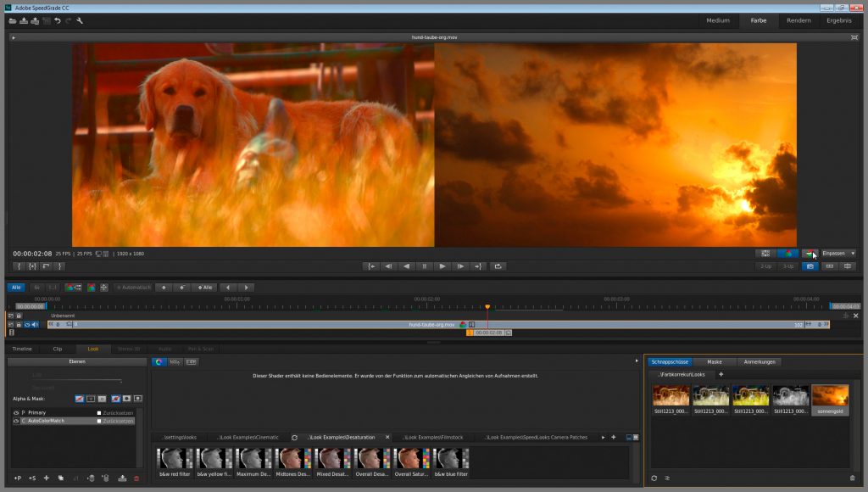Switch to the Maske tab
Screen dimensions: 868x492
click(x=715, y=361)
